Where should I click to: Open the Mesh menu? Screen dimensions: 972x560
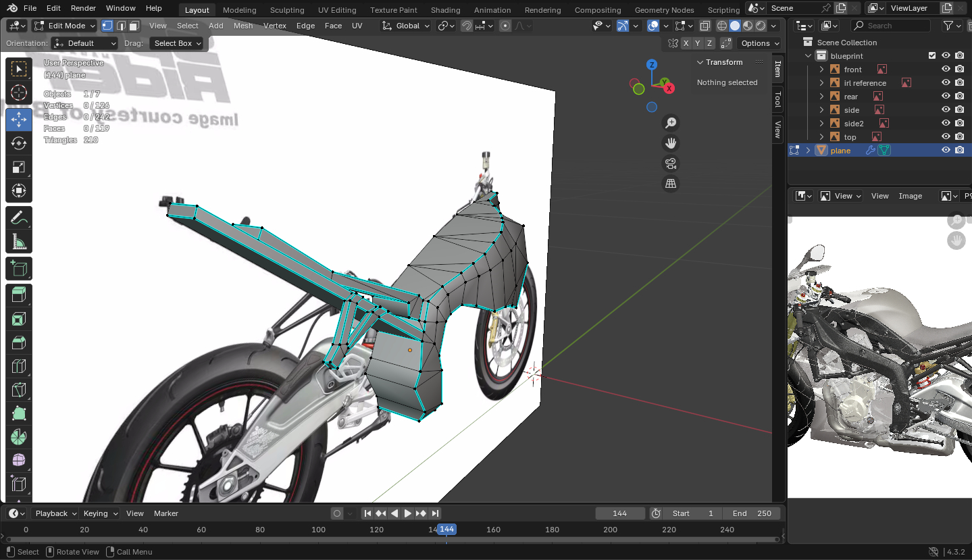[x=243, y=26]
